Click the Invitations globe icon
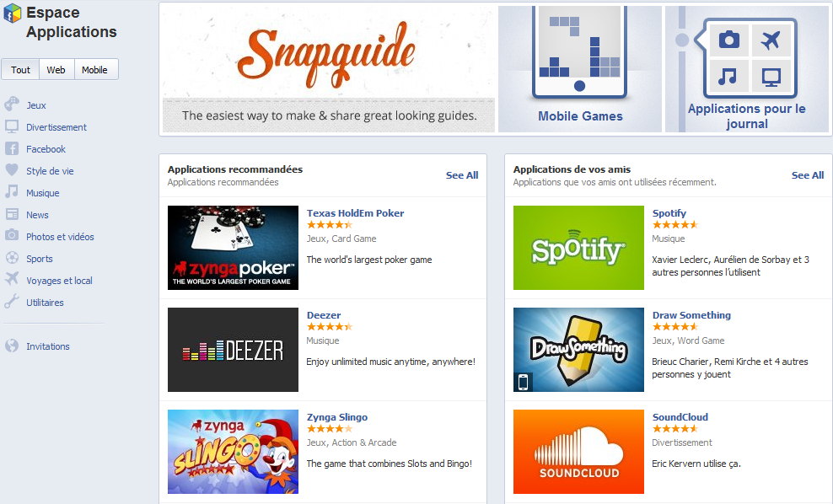Image resolution: width=833 pixels, height=504 pixels. 12,346
